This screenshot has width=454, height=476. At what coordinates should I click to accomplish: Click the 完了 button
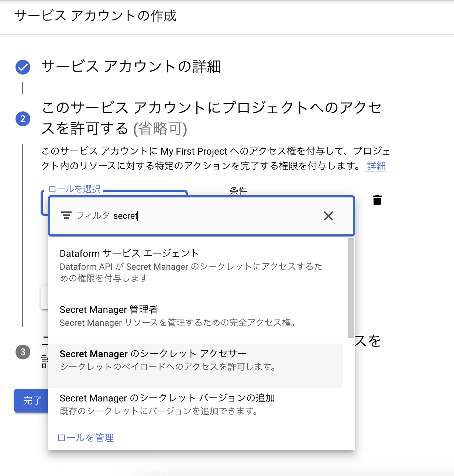[31, 401]
